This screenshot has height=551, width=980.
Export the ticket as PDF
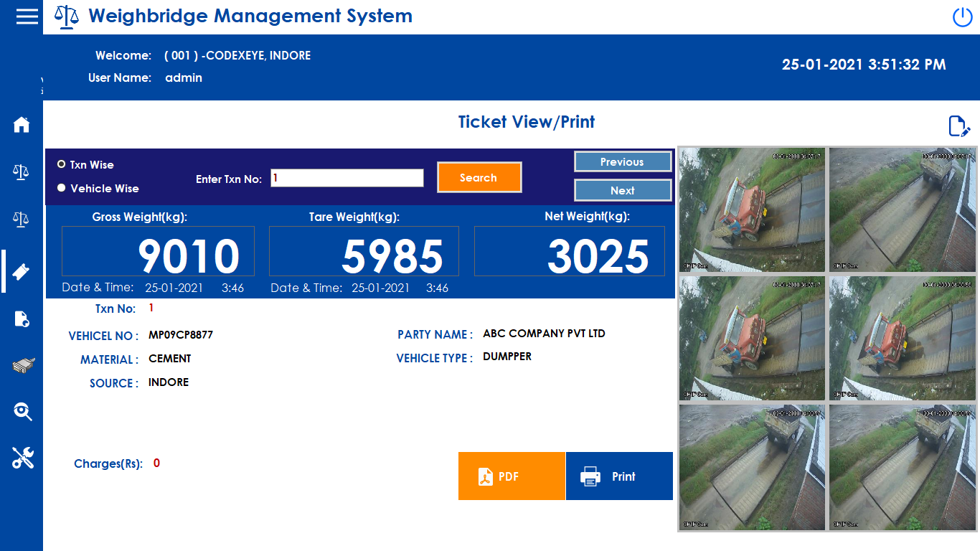point(512,476)
